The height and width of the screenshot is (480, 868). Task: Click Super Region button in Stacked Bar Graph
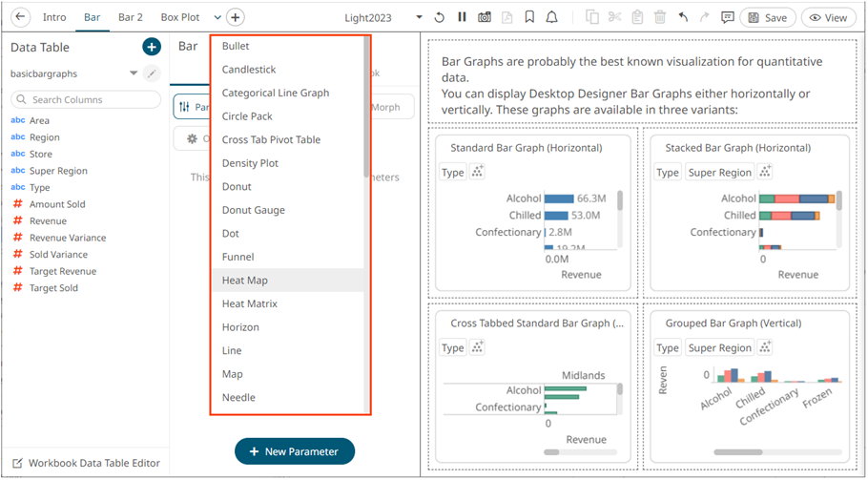click(x=719, y=172)
